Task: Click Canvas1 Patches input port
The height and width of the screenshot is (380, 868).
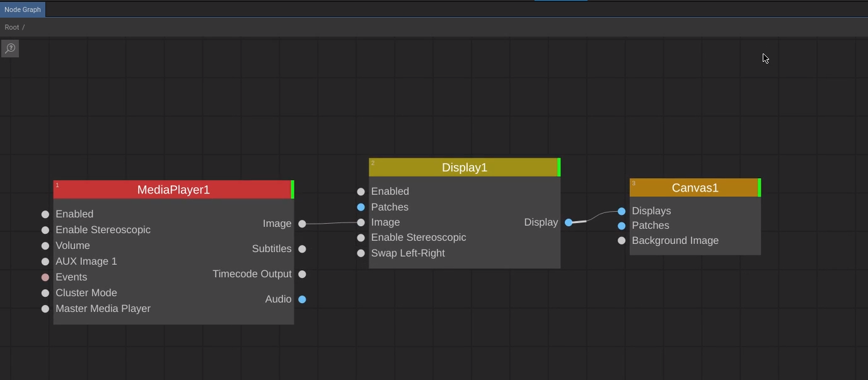Action: coord(622,226)
